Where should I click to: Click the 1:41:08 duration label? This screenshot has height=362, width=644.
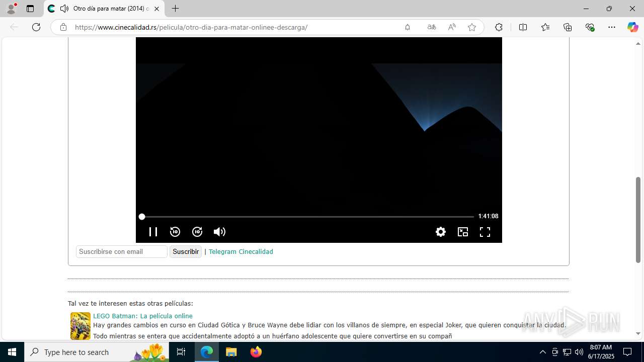(x=488, y=216)
